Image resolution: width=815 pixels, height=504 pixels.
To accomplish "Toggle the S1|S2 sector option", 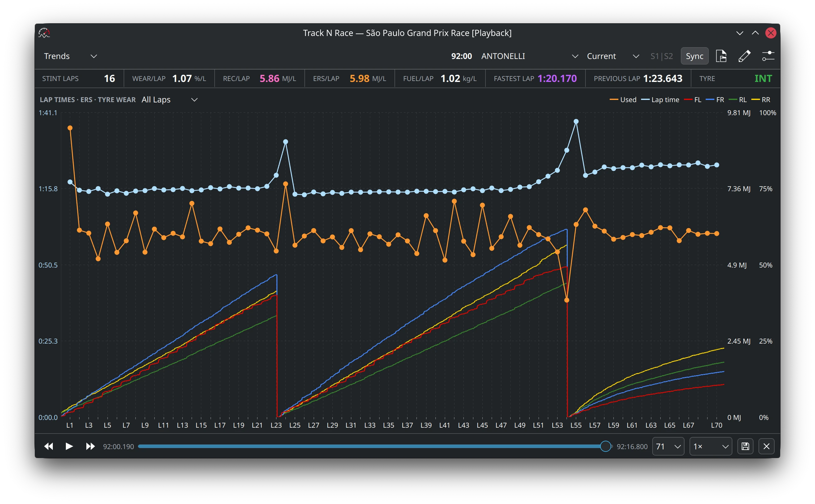I will [662, 56].
